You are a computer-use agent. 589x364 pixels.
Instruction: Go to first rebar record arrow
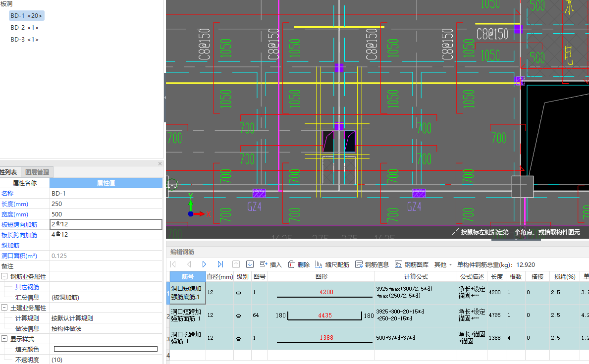coord(173,264)
